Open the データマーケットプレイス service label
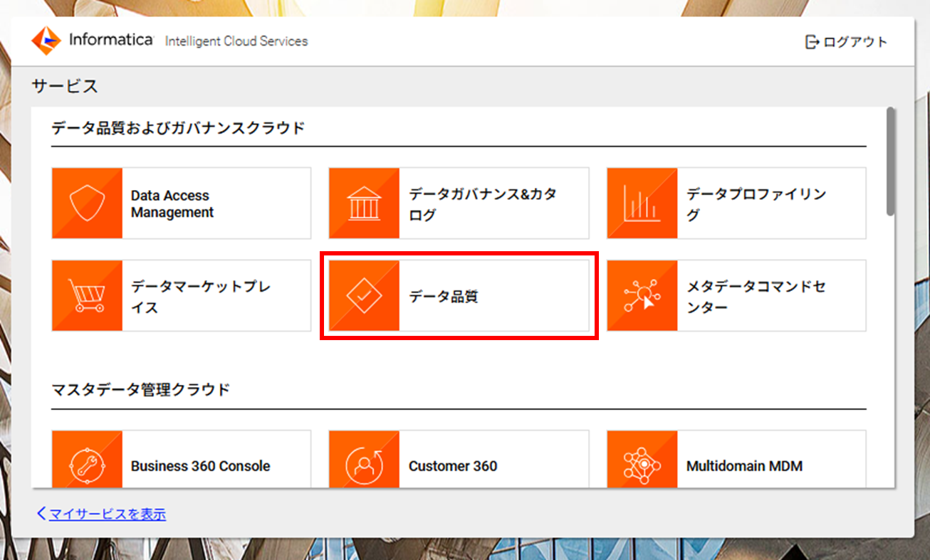 pos(201,296)
